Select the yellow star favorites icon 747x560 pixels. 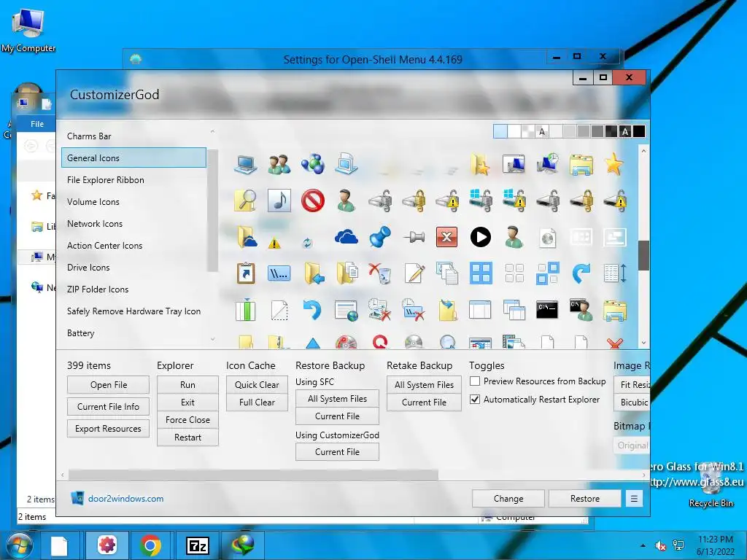pos(614,164)
